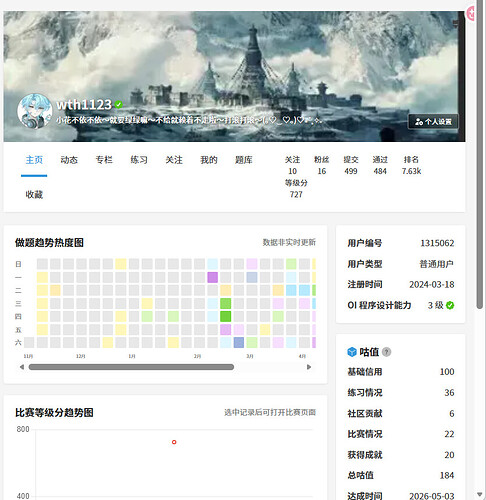Click the heatmap horizontal scrollbar thumb

point(131,367)
